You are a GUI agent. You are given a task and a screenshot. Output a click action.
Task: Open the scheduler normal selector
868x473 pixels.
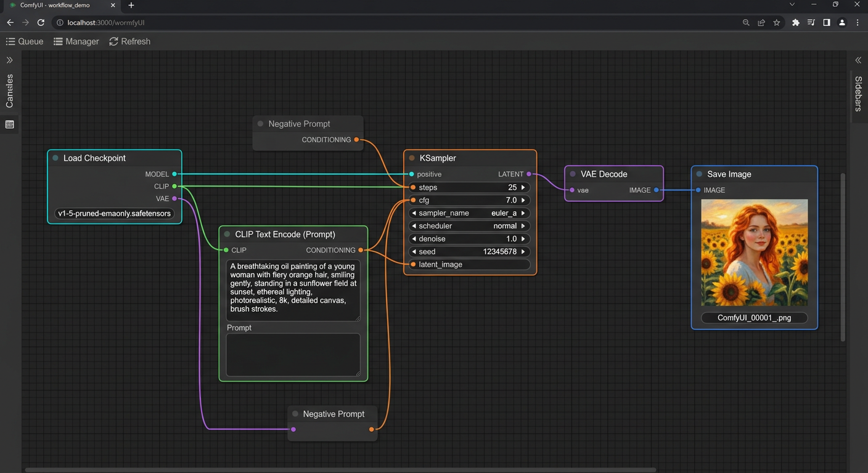pyautogui.click(x=469, y=226)
